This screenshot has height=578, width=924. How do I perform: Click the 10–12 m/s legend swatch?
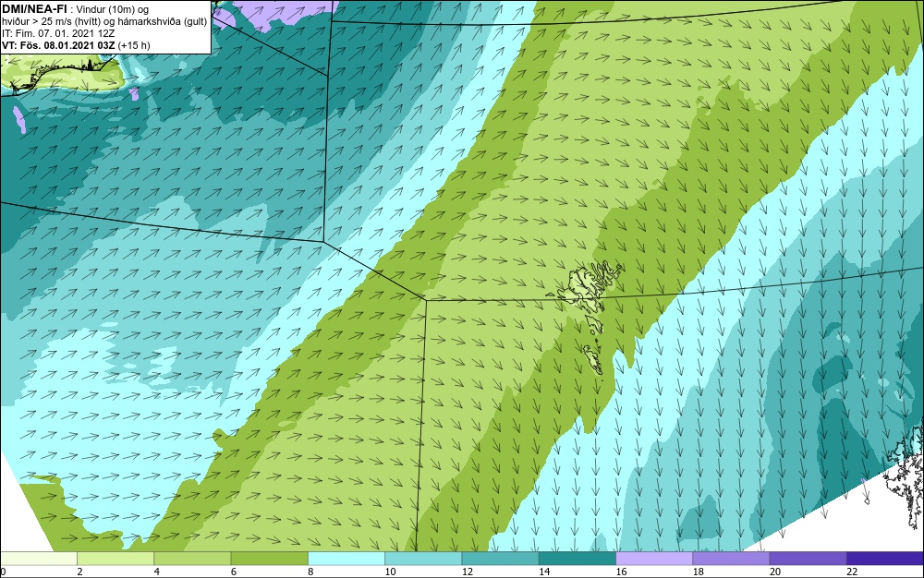pyautogui.click(x=423, y=559)
